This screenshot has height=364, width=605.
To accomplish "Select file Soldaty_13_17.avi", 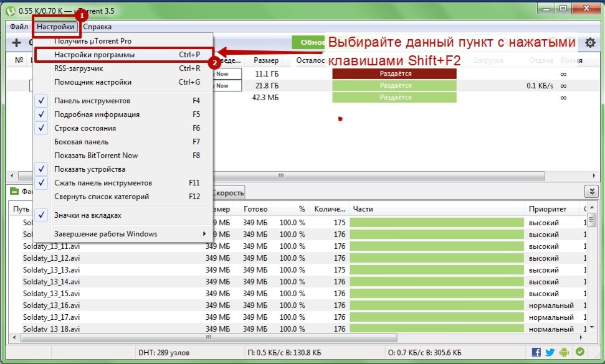I will point(51,317).
